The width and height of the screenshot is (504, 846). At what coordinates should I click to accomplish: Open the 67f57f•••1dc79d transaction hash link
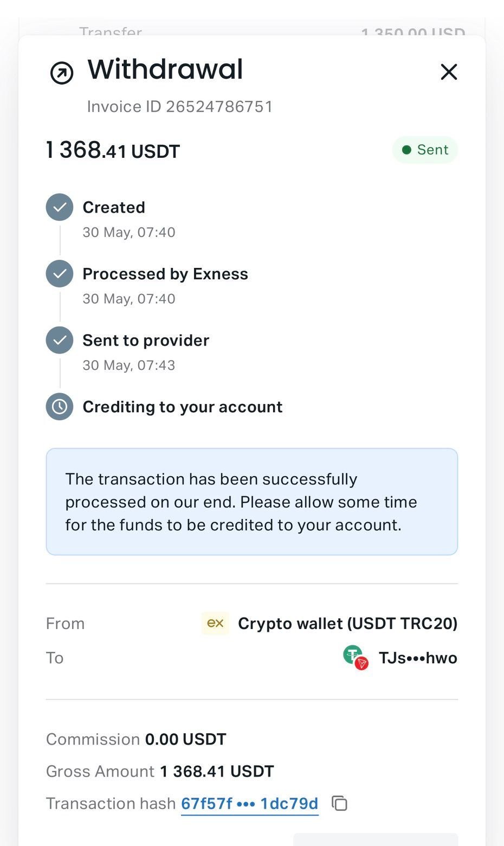coord(249,803)
